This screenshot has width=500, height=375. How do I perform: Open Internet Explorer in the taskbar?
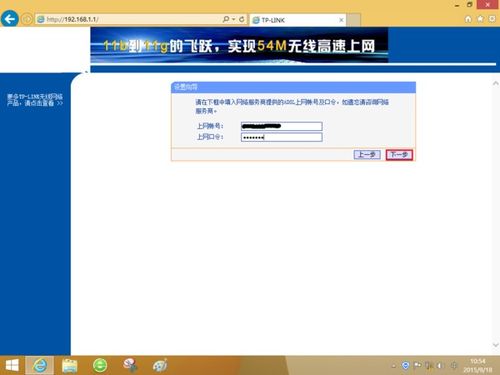point(40,365)
